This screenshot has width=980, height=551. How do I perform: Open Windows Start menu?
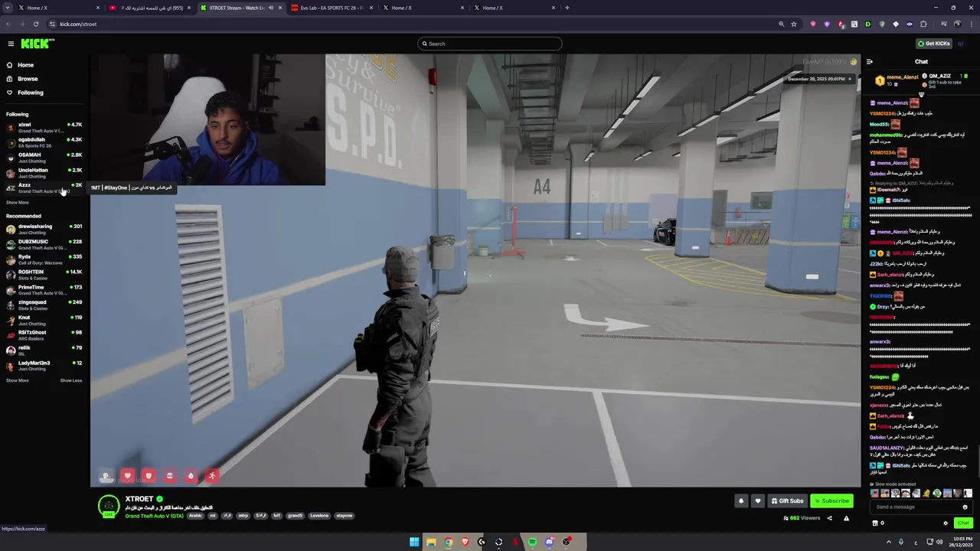click(x=414, y=542)
